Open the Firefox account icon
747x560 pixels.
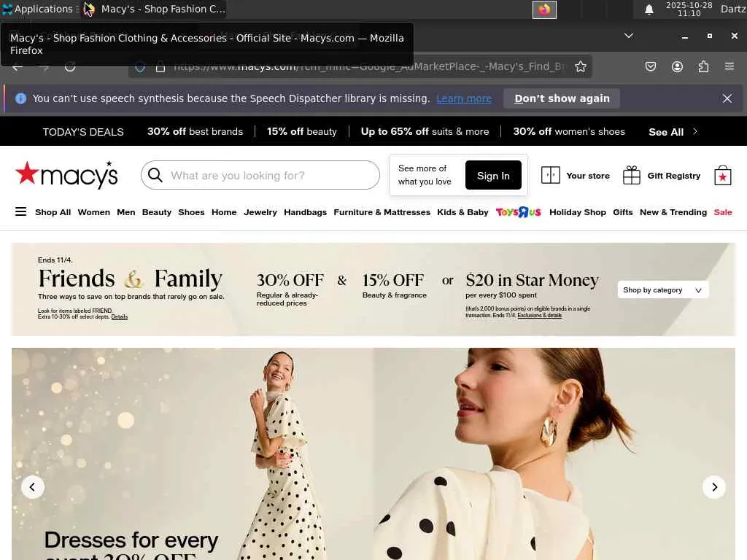677,66
